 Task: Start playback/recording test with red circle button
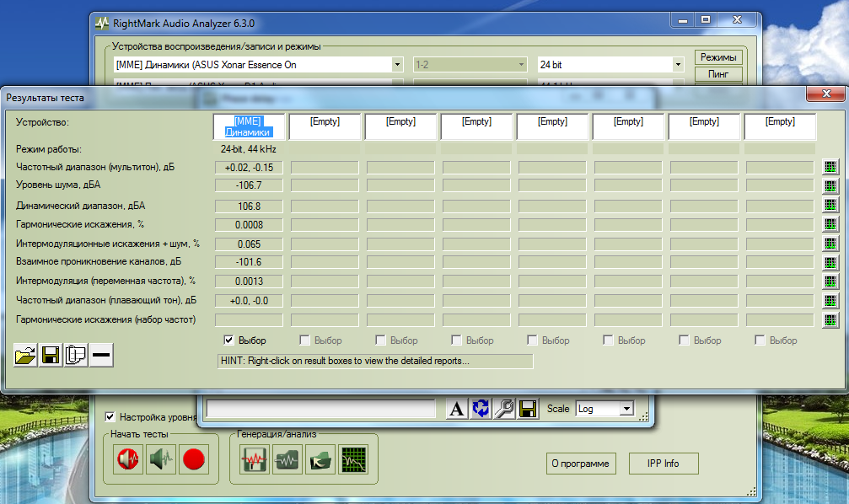tap(193, 459)
